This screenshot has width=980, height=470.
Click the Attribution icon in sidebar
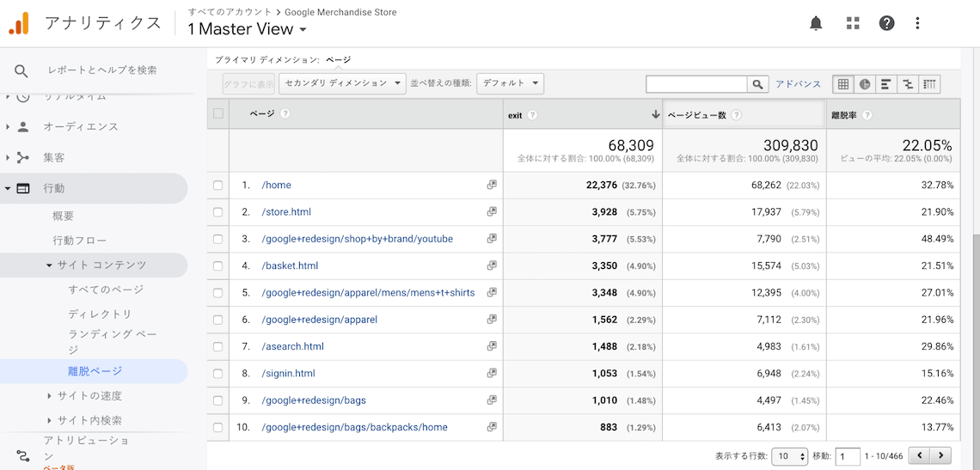point(23,455)
